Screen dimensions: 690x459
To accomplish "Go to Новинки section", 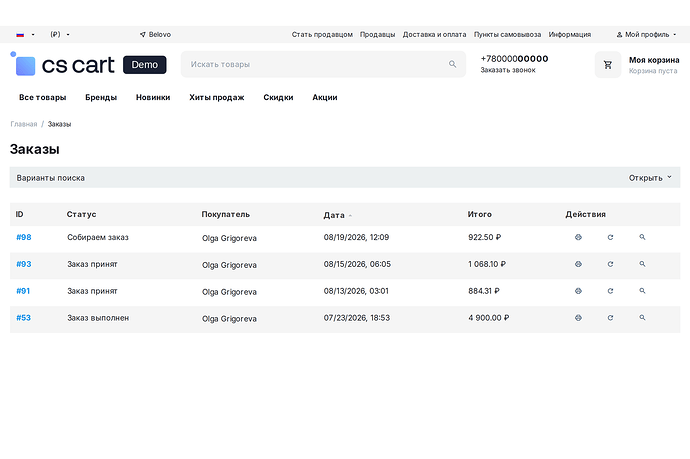I will pyautogui.click(x=153, y=97).
